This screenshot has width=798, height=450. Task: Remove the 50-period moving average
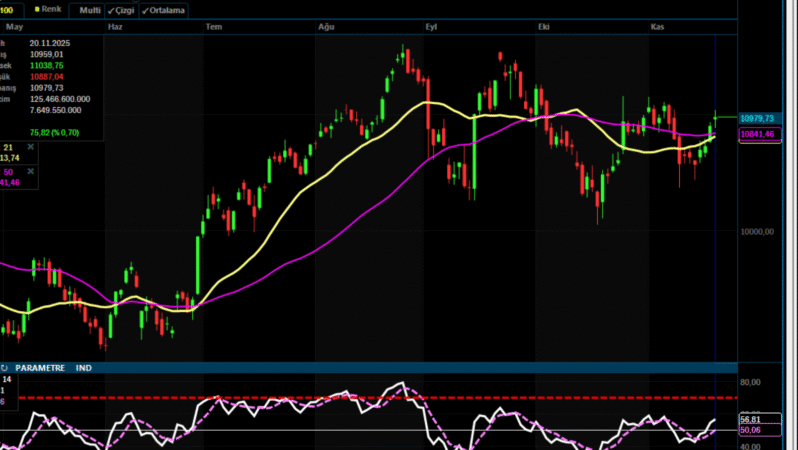click(30, 172)
